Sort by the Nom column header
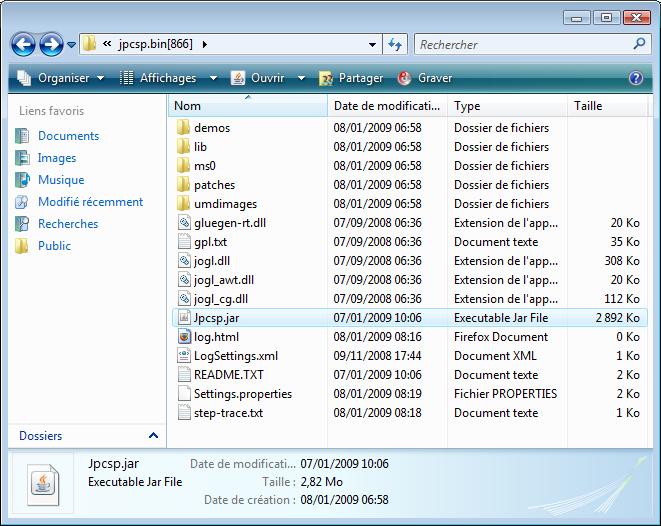Screen dimensions: 661x526 (x=248, y=106)
